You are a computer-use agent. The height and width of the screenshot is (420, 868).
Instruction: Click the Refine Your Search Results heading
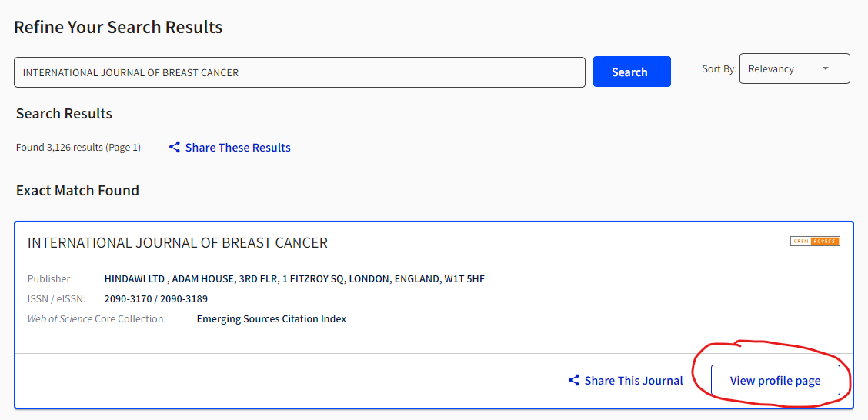click(x=119, y=28)
